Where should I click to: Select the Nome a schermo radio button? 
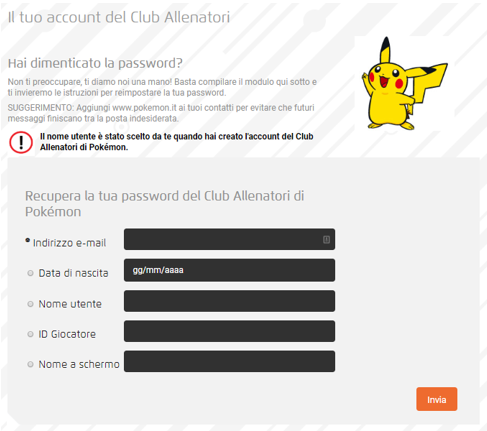point(30,364)
